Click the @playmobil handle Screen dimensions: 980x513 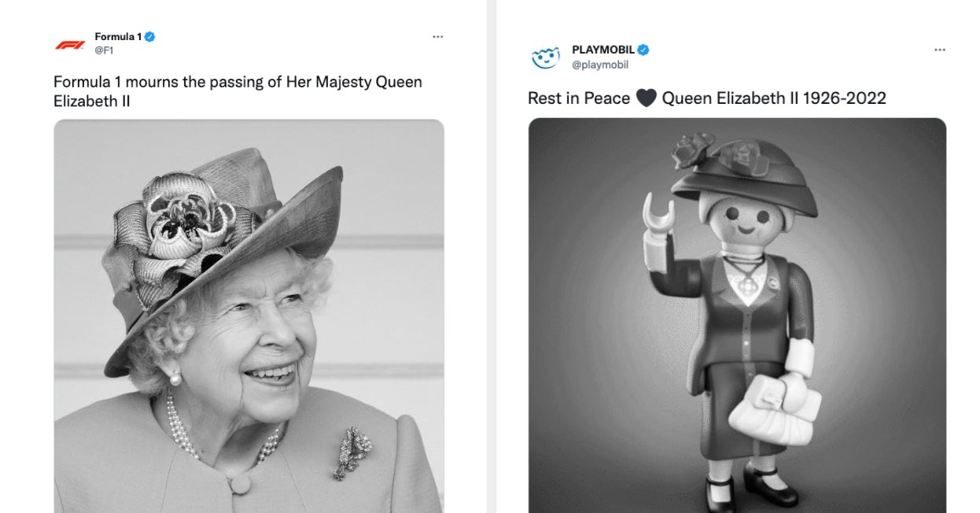coord(600,65)
